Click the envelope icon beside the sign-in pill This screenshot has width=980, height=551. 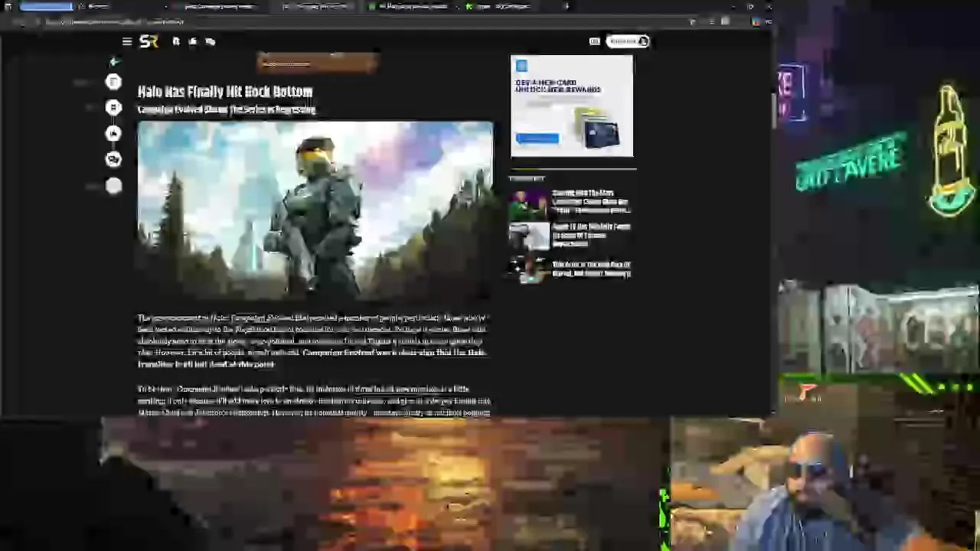[594, 41]
